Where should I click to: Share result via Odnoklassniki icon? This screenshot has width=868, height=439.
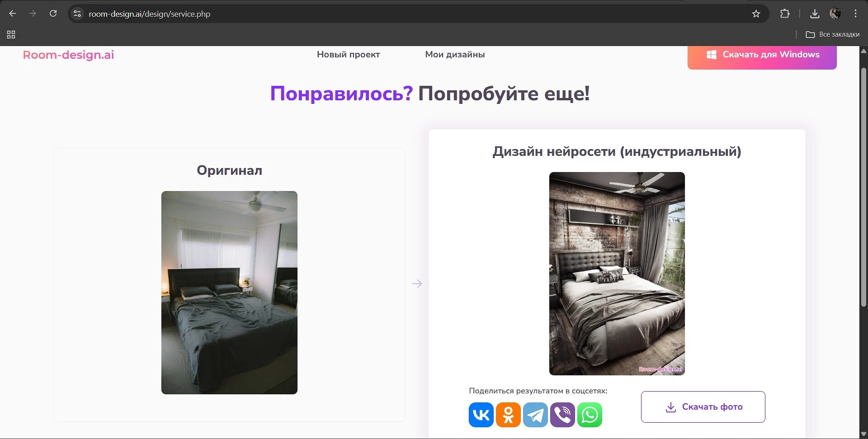coord(508,415)
